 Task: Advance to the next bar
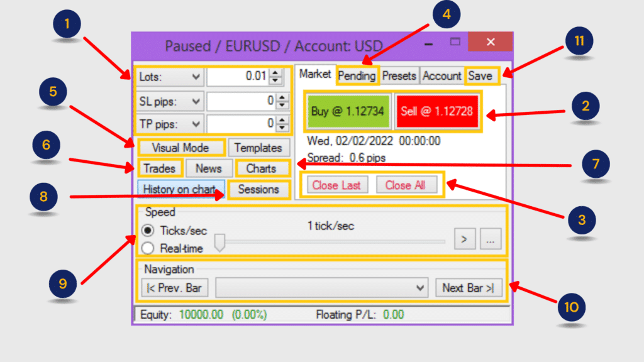[469, 287]
